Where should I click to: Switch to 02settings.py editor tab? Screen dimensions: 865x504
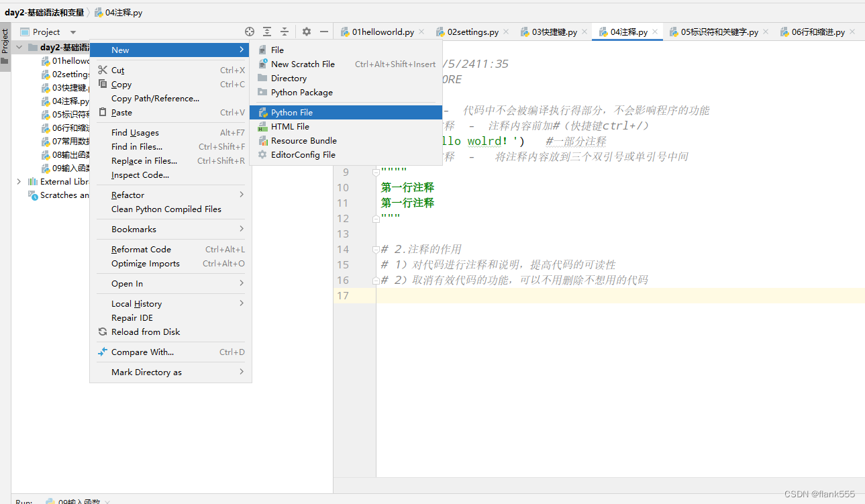point(472,32)
